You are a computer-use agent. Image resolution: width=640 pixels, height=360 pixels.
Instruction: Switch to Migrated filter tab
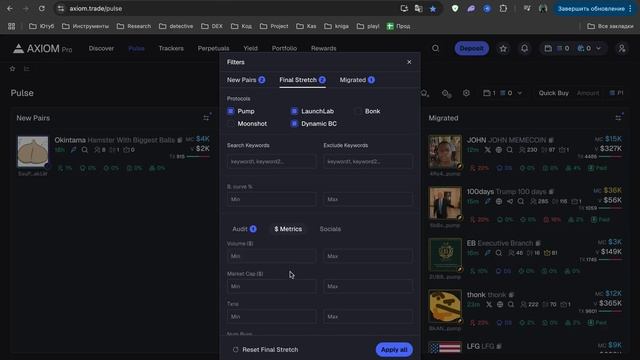(x=357, y=80)
